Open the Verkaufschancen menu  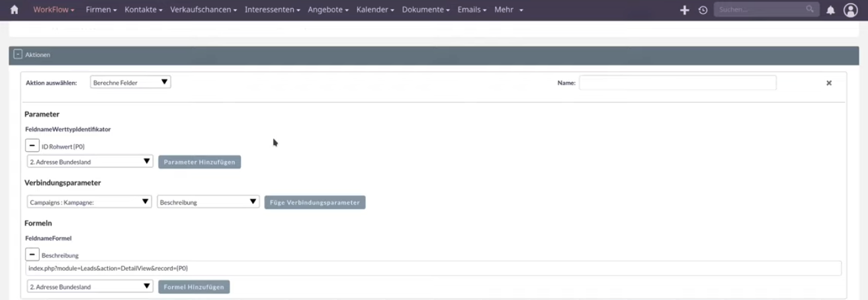pos(203,10)
